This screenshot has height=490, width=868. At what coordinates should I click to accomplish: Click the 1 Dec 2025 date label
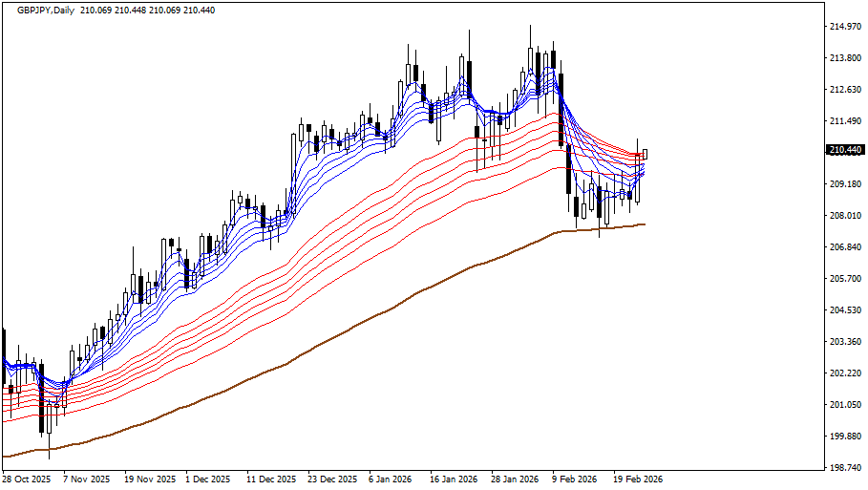pos(207,479)
